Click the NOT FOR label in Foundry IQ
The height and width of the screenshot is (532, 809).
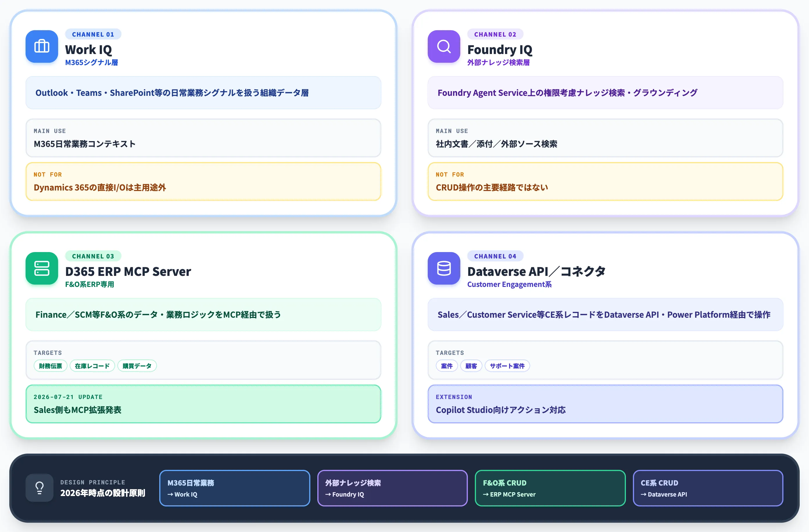(x=450, y=174)
